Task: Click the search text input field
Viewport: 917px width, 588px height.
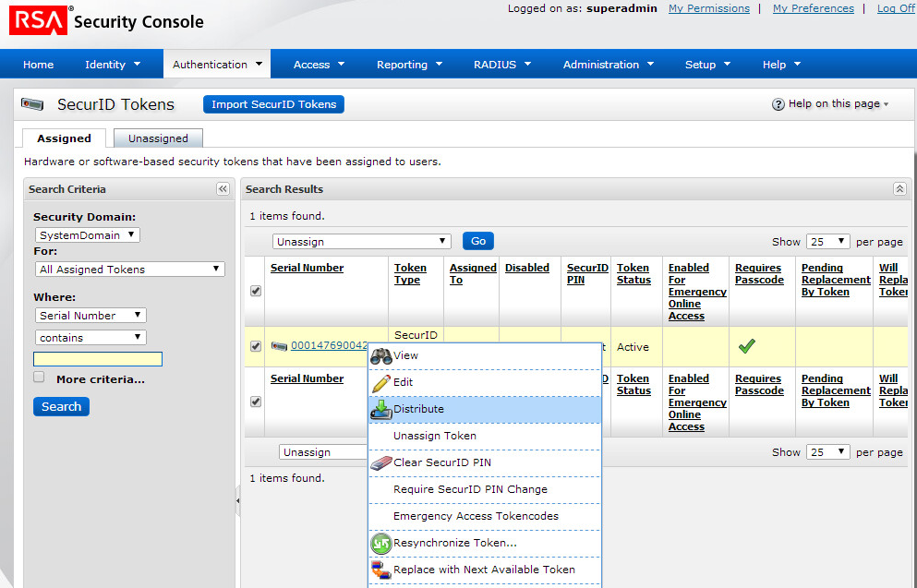Action: (98, 359)
